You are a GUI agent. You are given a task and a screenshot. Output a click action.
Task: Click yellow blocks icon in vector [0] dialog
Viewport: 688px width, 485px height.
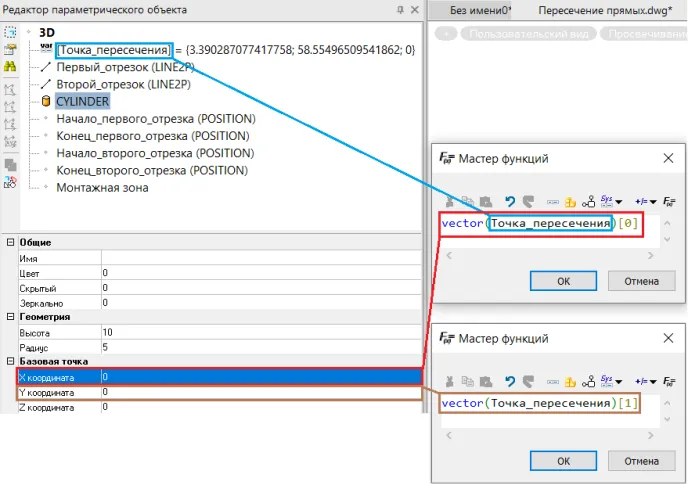click(x=571, y=201)
